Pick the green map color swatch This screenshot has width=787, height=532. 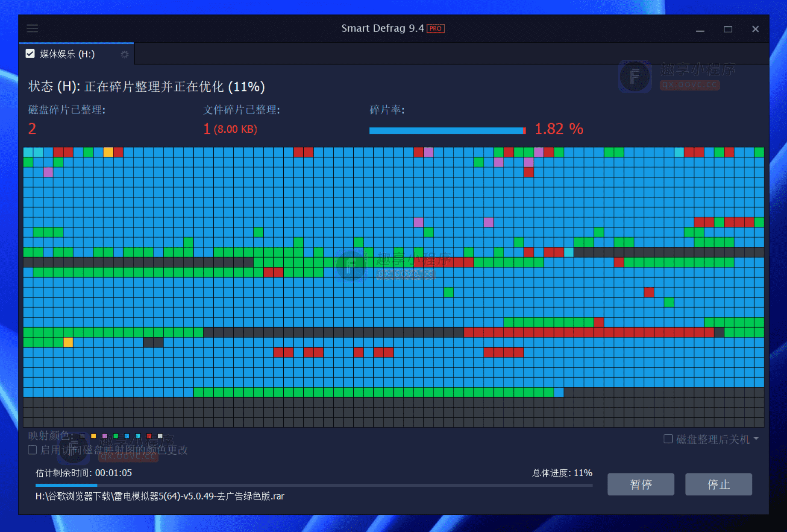(x=116, y=436)
